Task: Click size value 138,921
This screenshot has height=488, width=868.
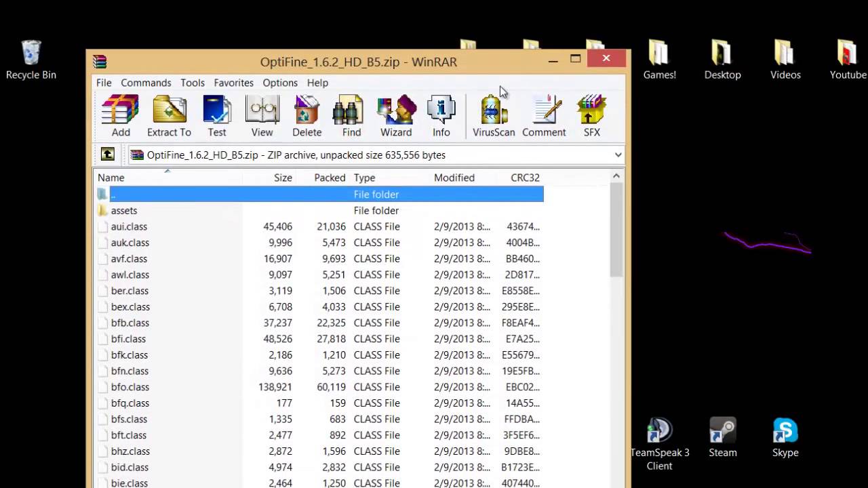Action: click(275, 387)
